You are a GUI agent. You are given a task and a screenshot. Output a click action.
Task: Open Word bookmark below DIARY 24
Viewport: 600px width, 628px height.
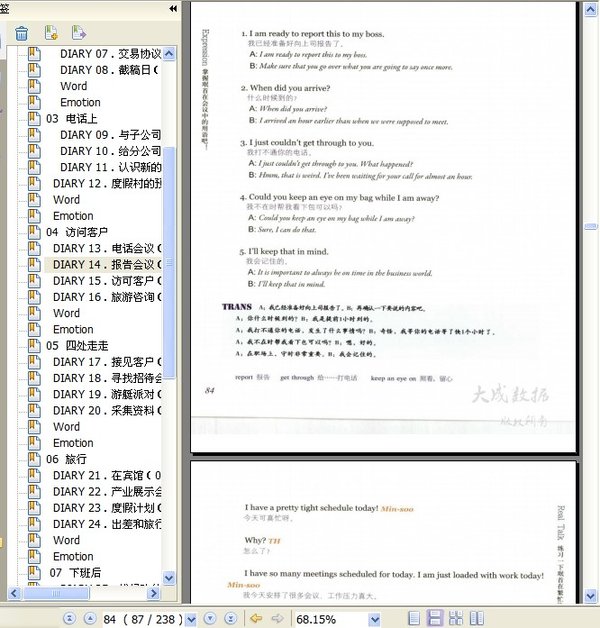[66, 540]
